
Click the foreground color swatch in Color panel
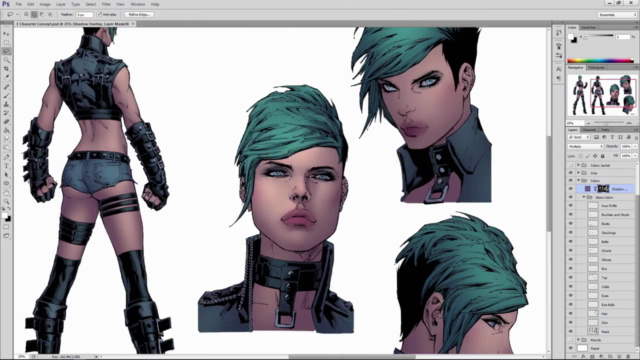pyautogui.click(x=571, y=36)
